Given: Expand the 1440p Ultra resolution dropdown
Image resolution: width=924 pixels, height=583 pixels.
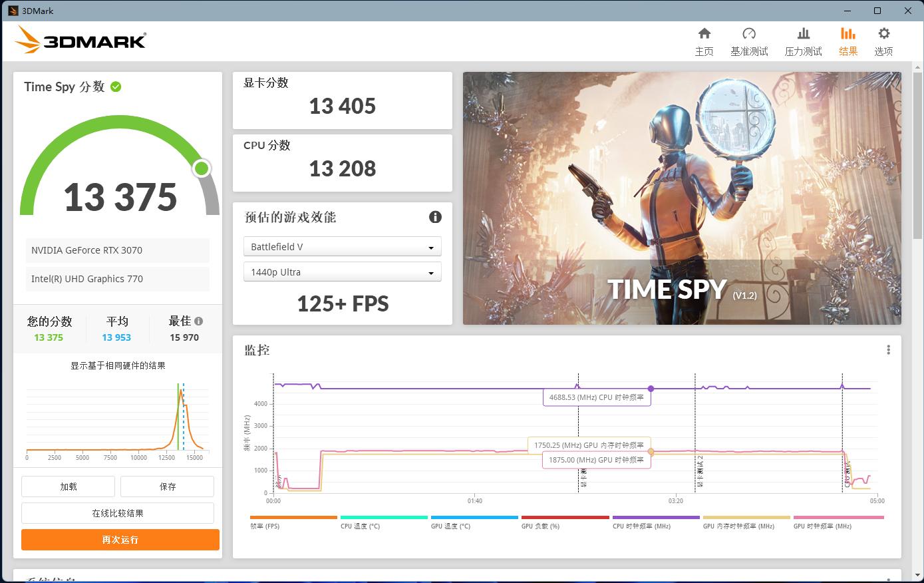Looking at the screenshot, I should [342, 272].
